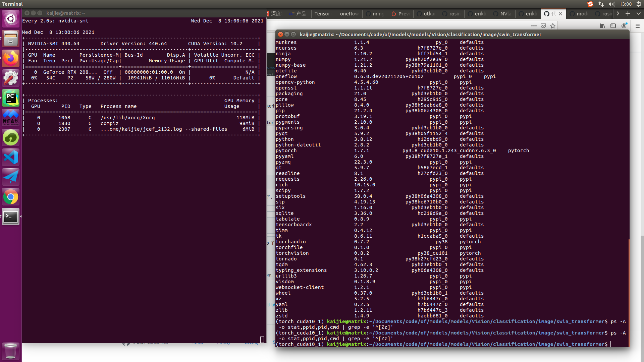
Task: Open Visual Studio Code from the dock
Action: pyautogui.click(x=11, y=157)
